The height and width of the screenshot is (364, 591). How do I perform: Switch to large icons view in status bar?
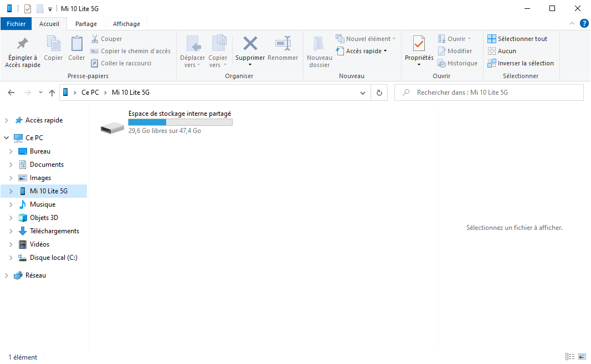pyautogui.click(x=582, y=357)
